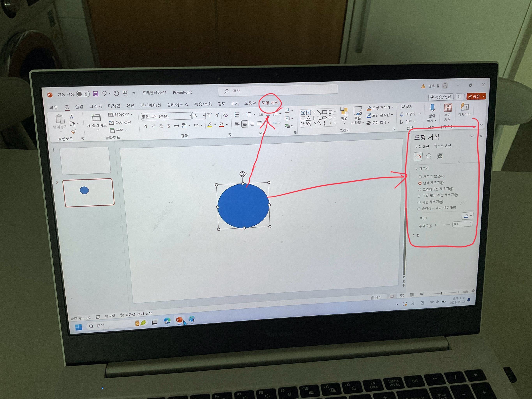Select the No Fill radio button

[420, 177]
